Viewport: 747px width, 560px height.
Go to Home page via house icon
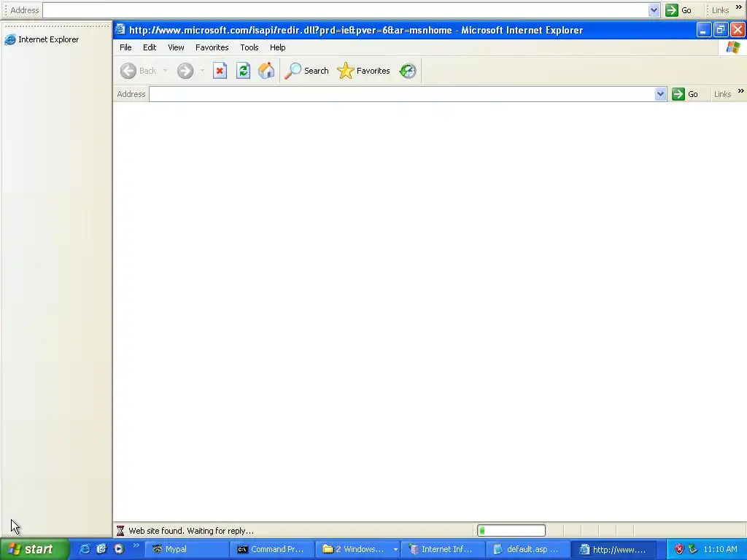click(266, 71)
